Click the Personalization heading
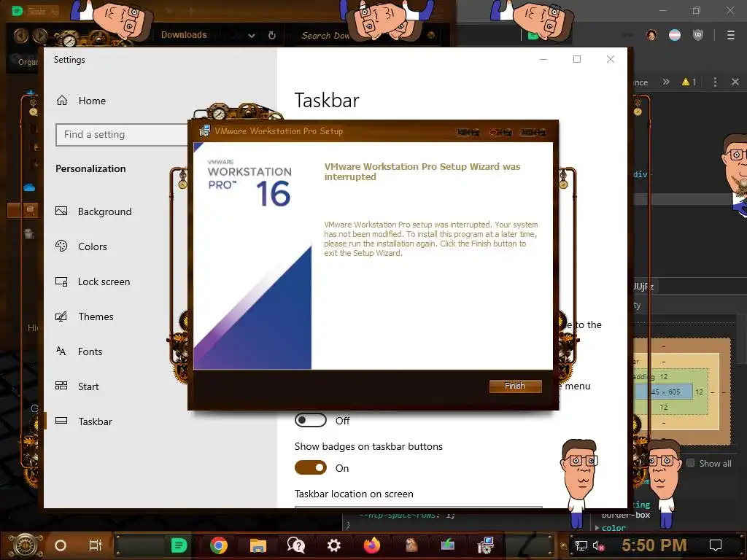 (x=90, y=168)
